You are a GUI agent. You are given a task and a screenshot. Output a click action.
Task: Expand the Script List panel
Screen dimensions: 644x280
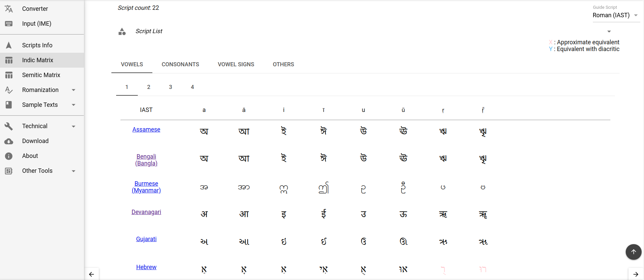point(609,31)
